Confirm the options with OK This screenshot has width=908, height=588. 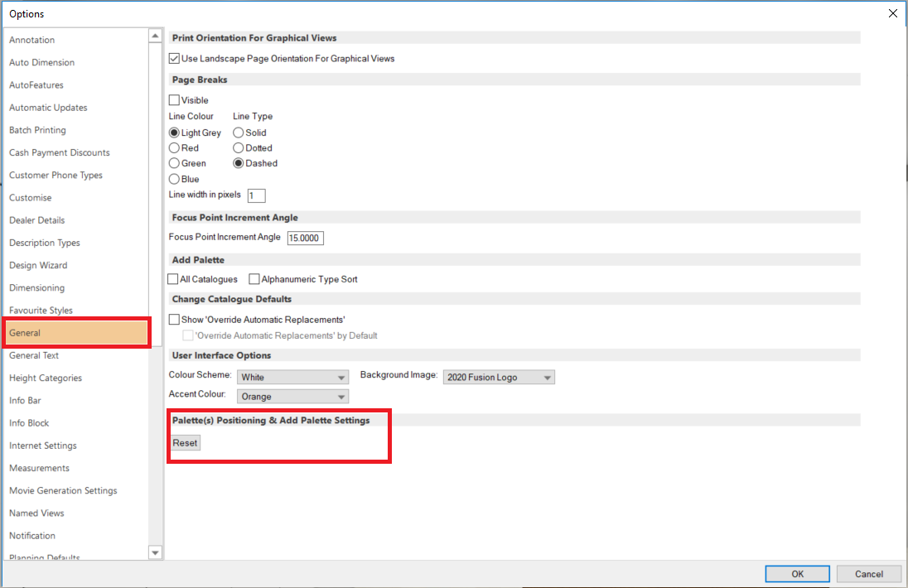797,574
